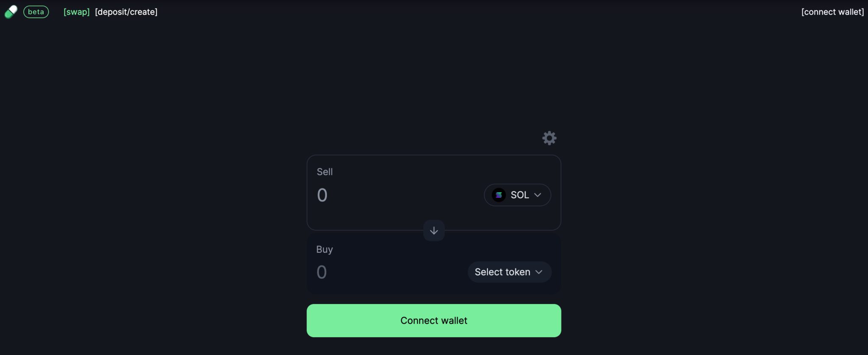Expand the chevron next to Select token
The height and width of the screenshot is (355, 868).
(x=539, y=272)
